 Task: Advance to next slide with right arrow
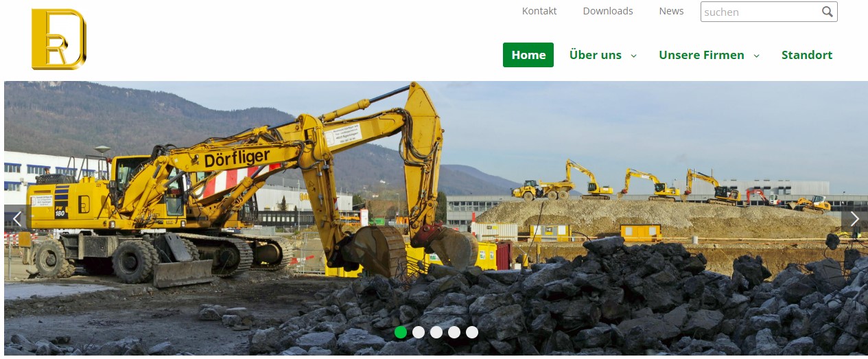point(854,219)
